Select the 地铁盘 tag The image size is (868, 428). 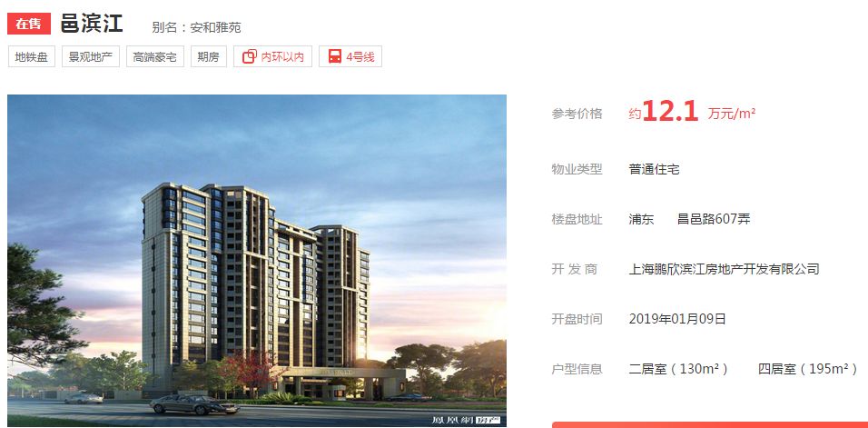click(32, 56)
